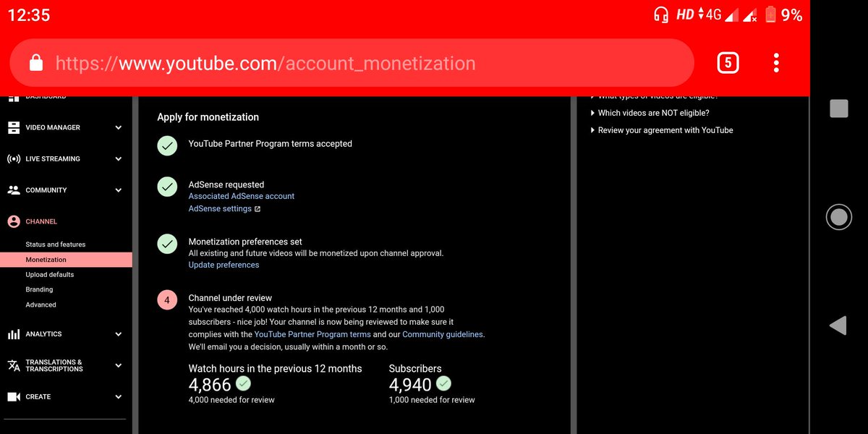Expand the Video Manager section chevron

pos(119,128)
